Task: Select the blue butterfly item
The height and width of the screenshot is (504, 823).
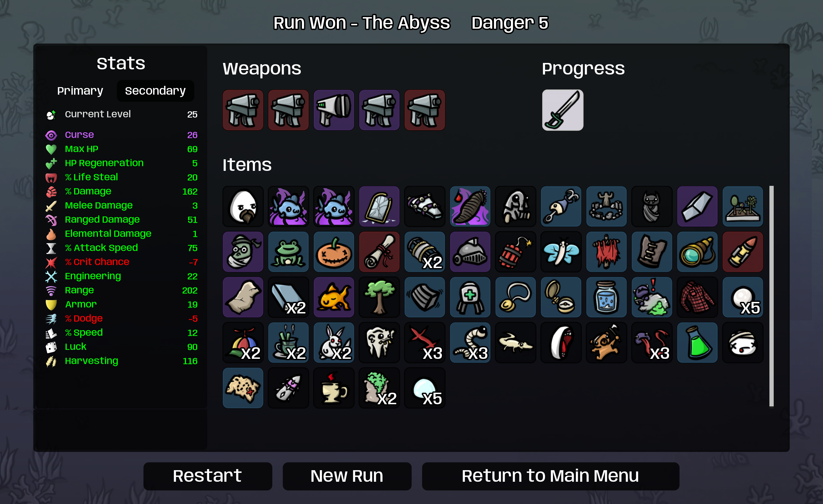Action: [561, 252]
